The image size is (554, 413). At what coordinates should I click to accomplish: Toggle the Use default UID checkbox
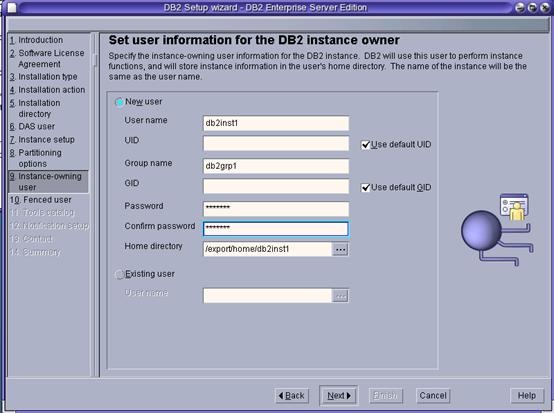366,145
